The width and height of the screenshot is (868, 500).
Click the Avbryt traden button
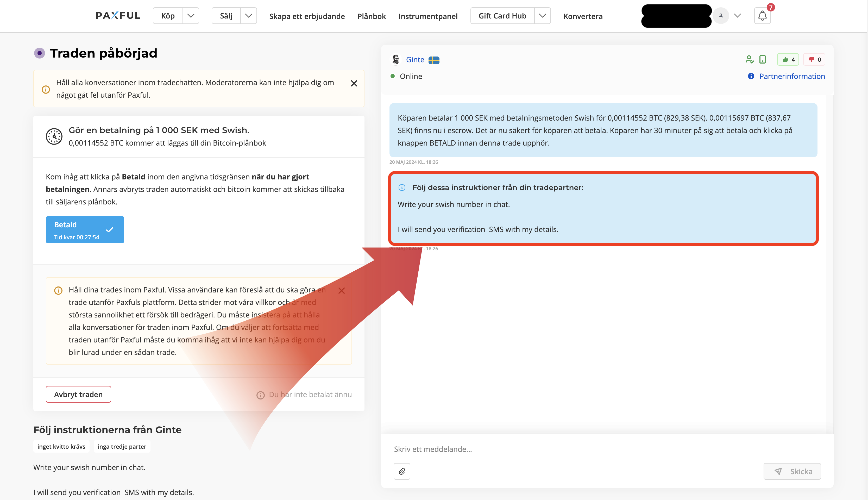pyautogui.click(x=78, y=394)
